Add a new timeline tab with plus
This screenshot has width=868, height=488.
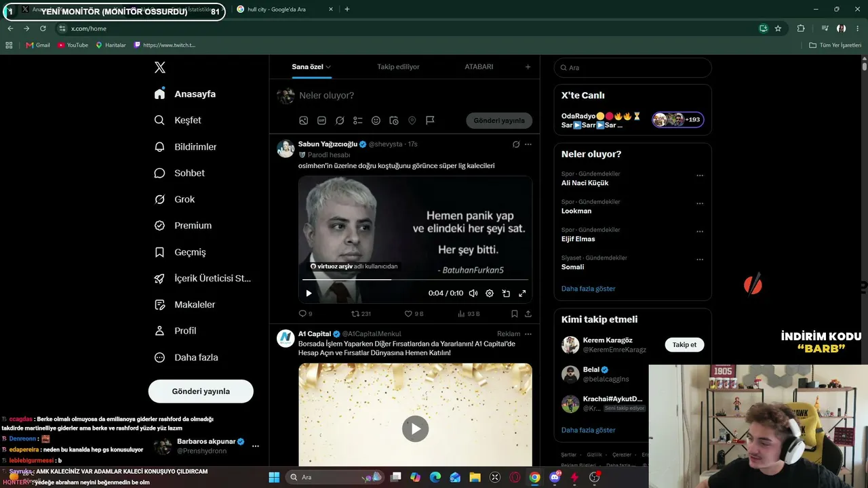pos(528,67)
